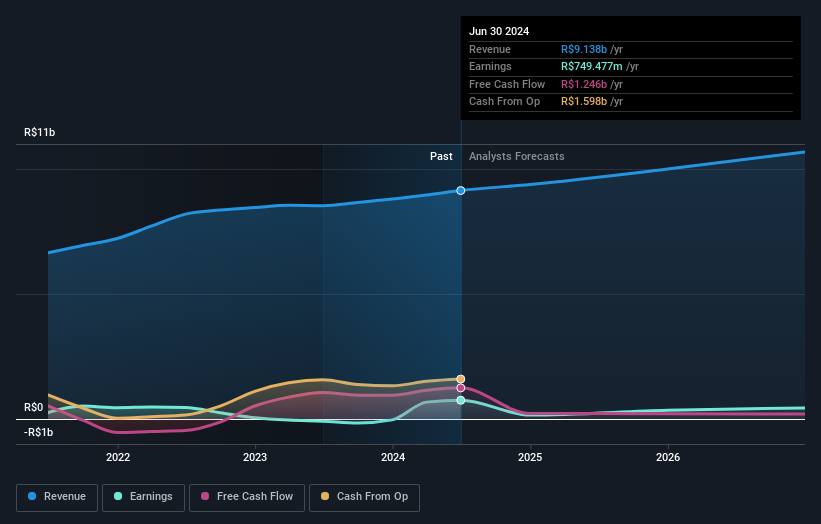Image resolution: width=821 pixels, height=524 pixels.
Task: Click the Revenue row label in tooltip
Action: [490, 49]
